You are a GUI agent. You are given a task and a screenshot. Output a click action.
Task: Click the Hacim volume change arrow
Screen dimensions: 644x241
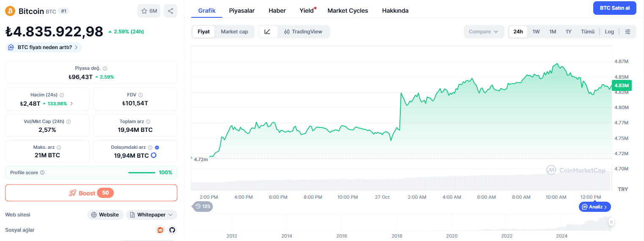71,104
